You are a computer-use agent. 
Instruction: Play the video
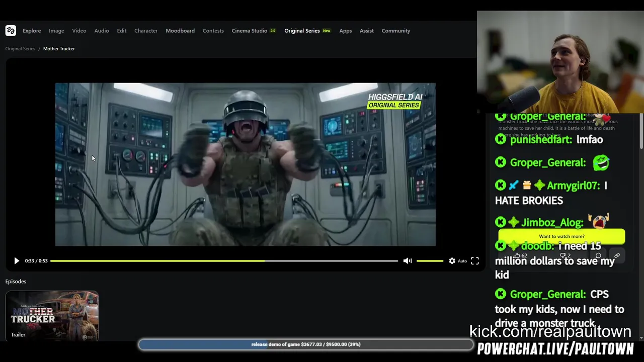[x=16, y=260]
